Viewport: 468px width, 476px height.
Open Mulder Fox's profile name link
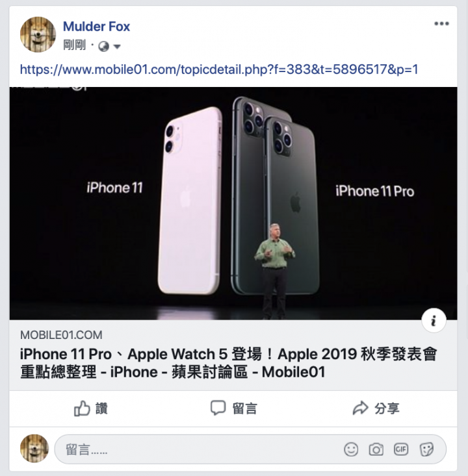(96, 27)
